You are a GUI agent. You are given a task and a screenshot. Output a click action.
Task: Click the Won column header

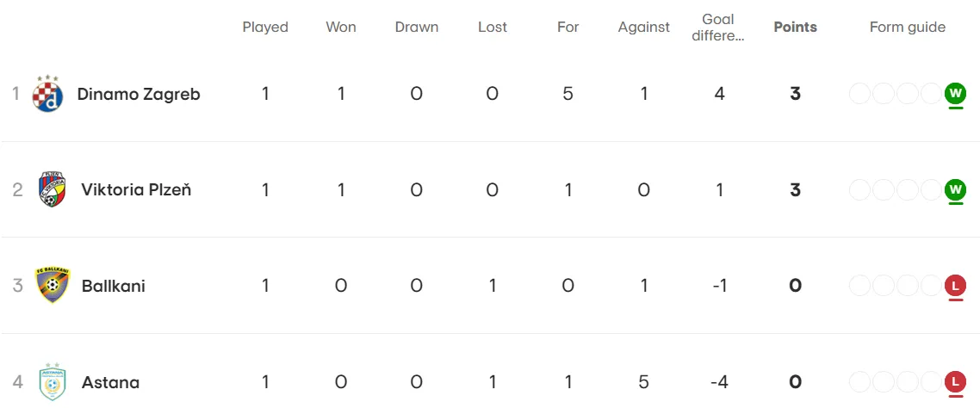[x=341, y=27]
